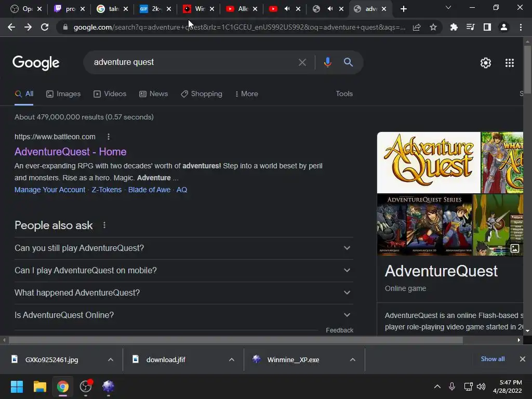
Task: Share this page using the share icon
Action: pos(417,27)
